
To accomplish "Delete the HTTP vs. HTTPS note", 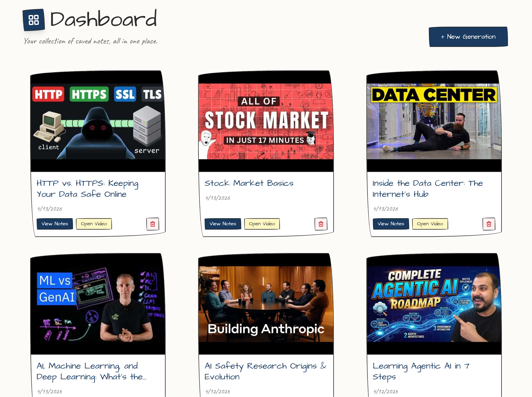I will [153, 224].
